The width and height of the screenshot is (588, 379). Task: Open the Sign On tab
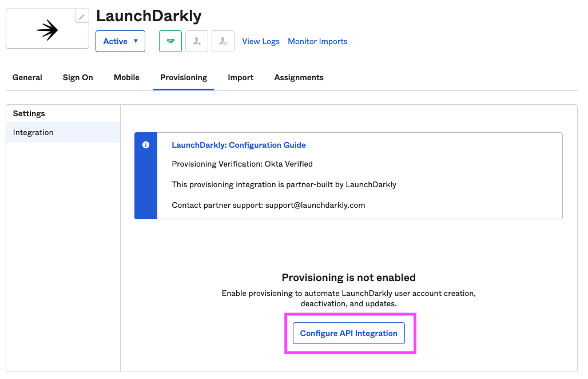pyautogui.click(x=77, y=77)
